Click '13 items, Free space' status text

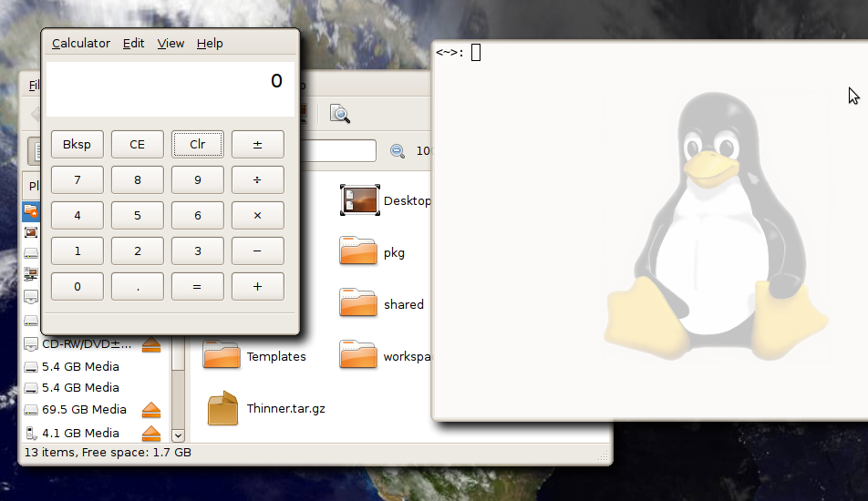pyautogui.click(x=108, y=453)
